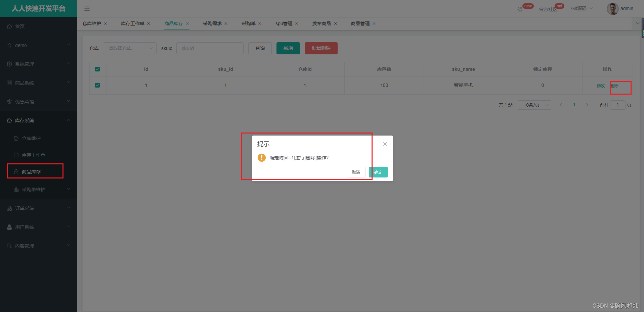Screen dimensions: 644x312
Task: Open the admin avatar picture
Action: coord(612,9)
